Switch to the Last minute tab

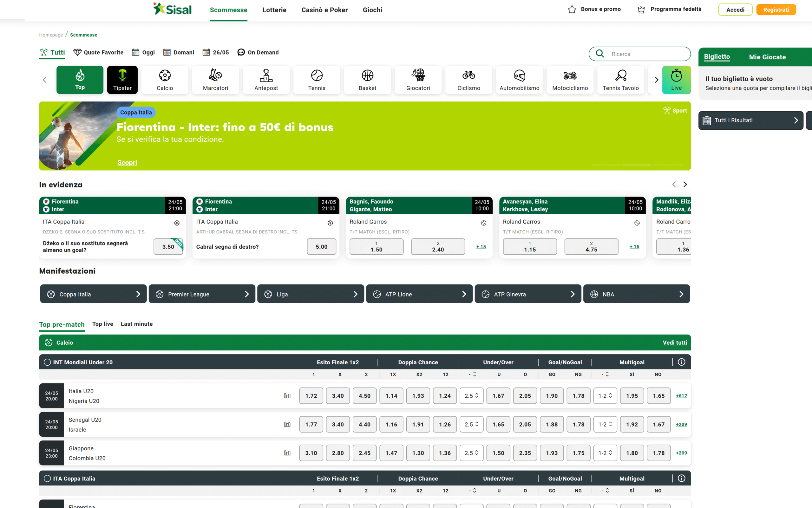(136, 324)
